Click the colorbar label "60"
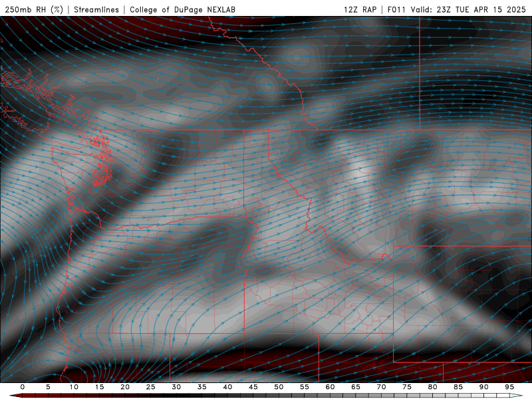 330,387
